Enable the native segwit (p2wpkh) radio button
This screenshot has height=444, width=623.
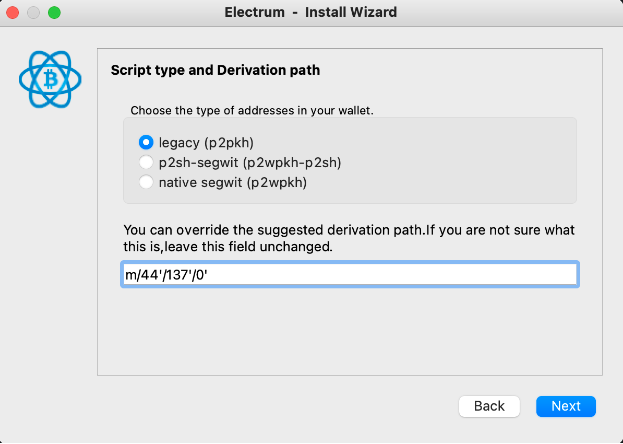pos(146,182)
